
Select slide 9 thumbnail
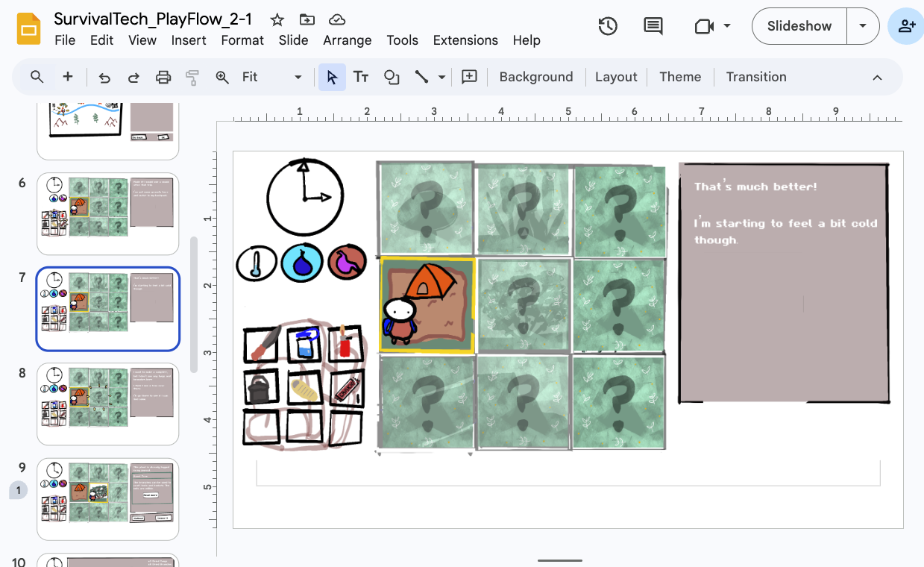108,498
